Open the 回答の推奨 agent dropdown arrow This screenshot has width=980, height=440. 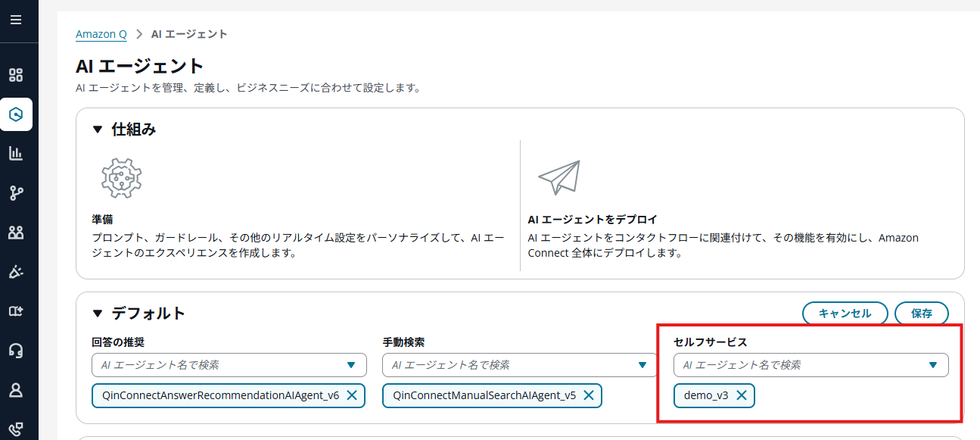tap(351, 365)
